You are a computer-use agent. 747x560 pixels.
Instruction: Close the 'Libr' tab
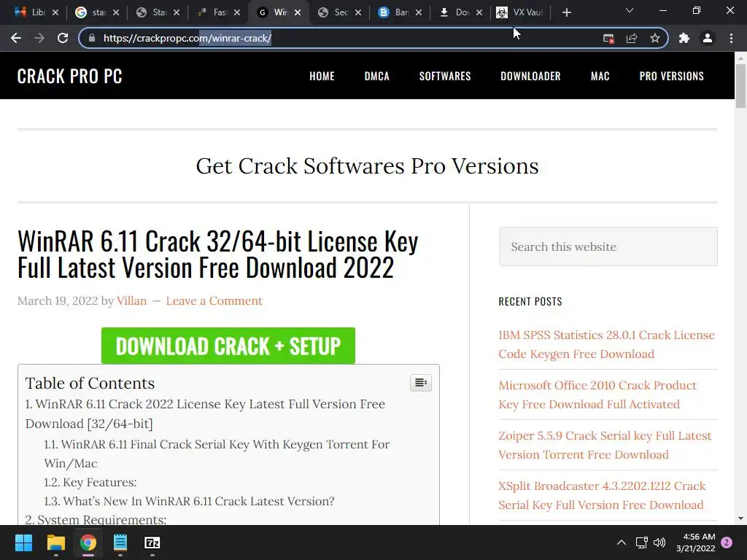(x=55, y=12)
